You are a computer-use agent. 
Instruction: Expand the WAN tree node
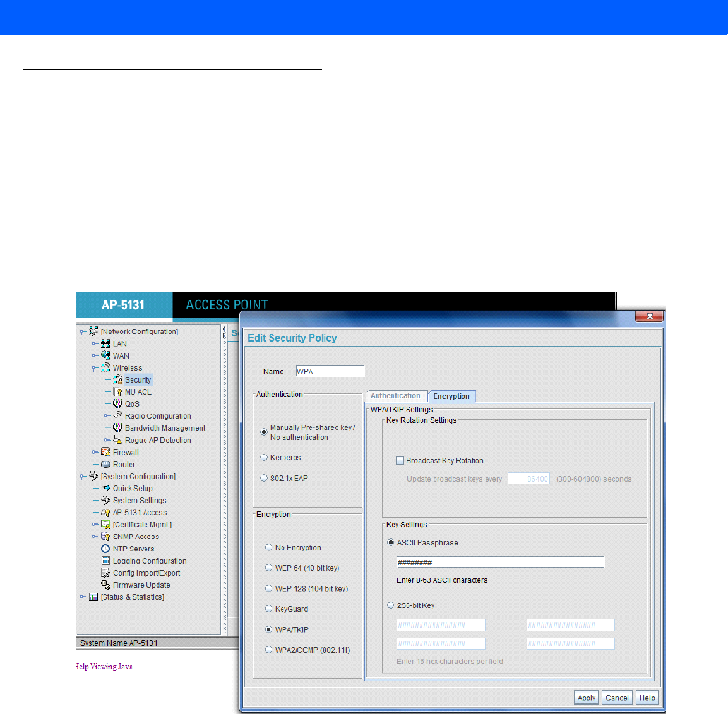point(94,355)
